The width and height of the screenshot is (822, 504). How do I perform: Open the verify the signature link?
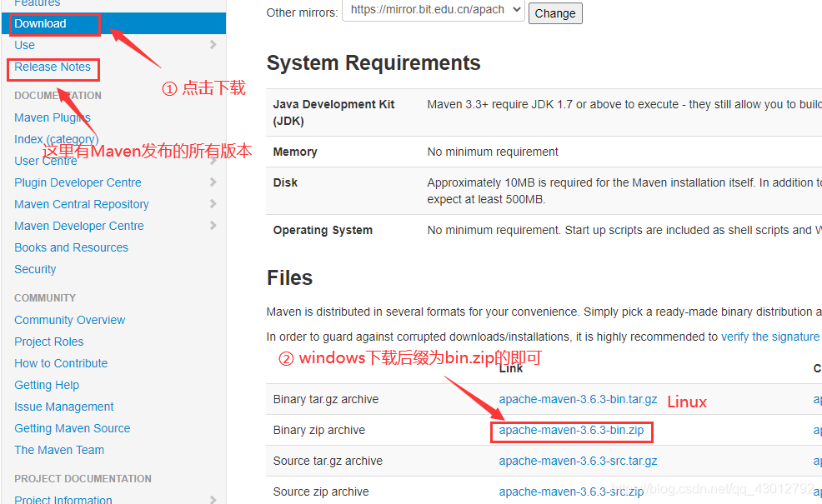pyautogui.click(x=770, y=337)
